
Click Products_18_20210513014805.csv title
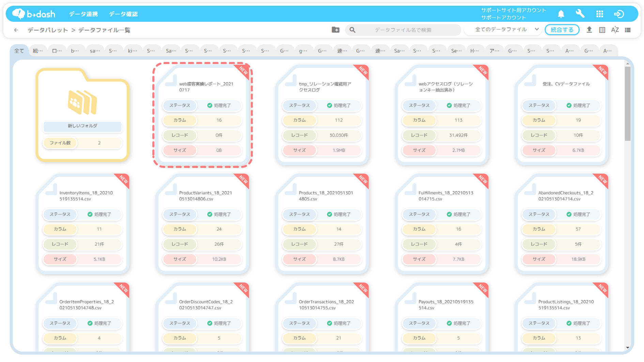pyautogui.click(x=326, y=196)
